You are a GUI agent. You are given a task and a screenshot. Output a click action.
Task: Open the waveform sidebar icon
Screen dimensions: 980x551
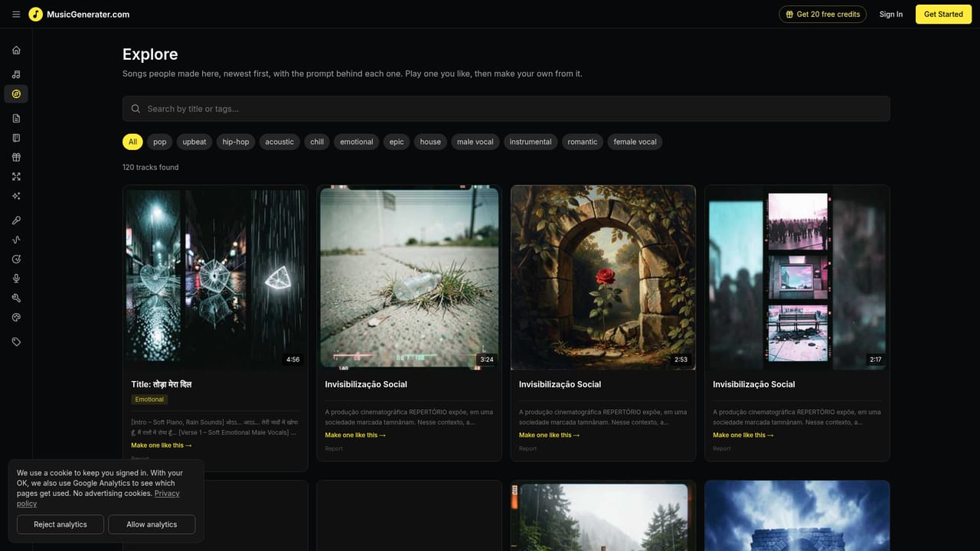16,240
